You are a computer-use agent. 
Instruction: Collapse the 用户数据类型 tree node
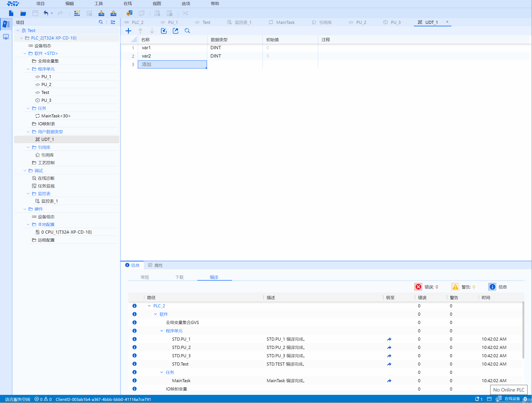[28, 132]
